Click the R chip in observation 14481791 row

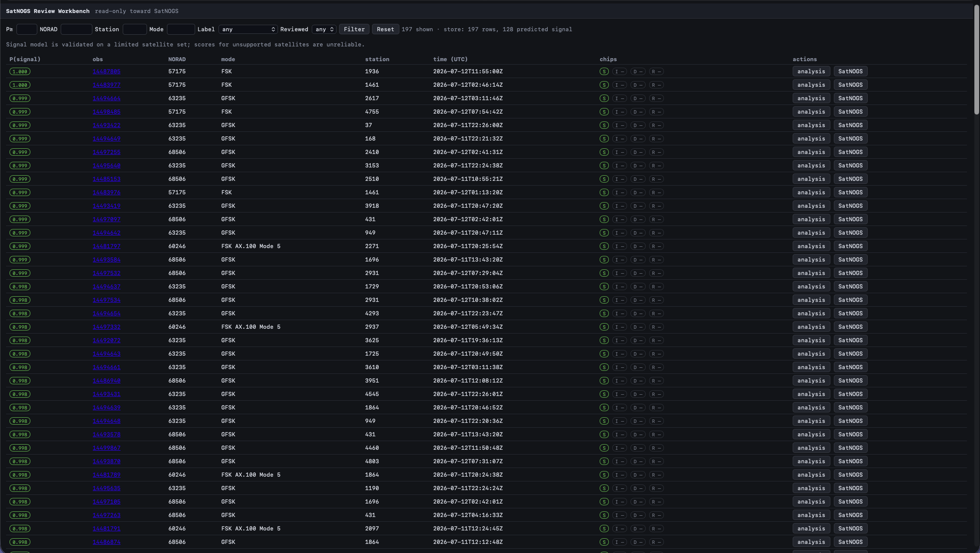tap(656, 529)
